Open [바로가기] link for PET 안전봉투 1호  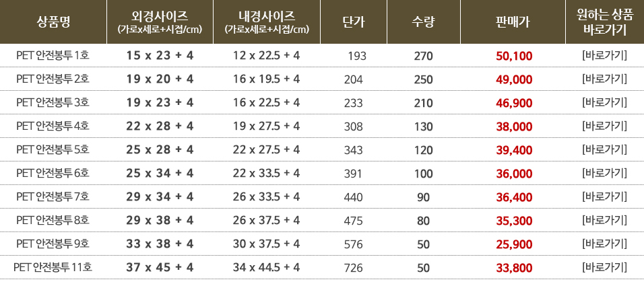[604, 55]
